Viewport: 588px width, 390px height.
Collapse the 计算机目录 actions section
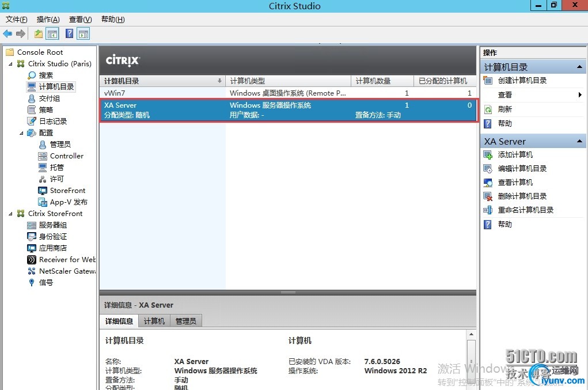pos(579,67)
